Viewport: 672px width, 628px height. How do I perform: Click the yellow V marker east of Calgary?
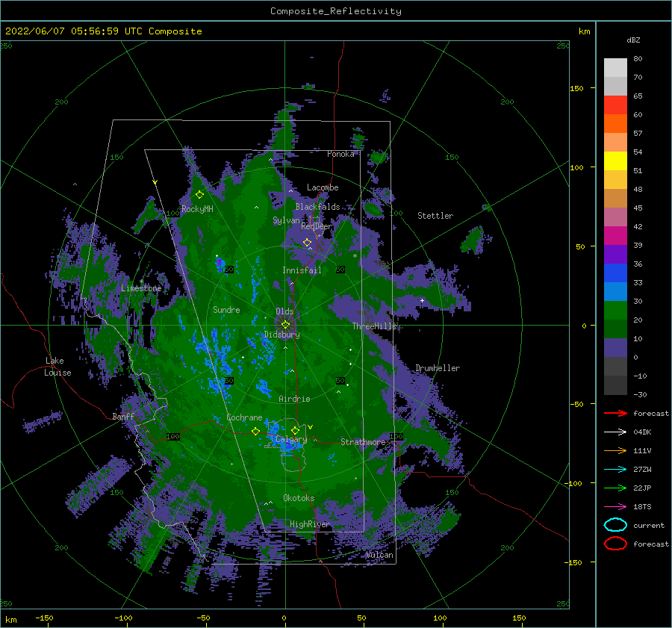pyautogui.click(x=310, y=427)
